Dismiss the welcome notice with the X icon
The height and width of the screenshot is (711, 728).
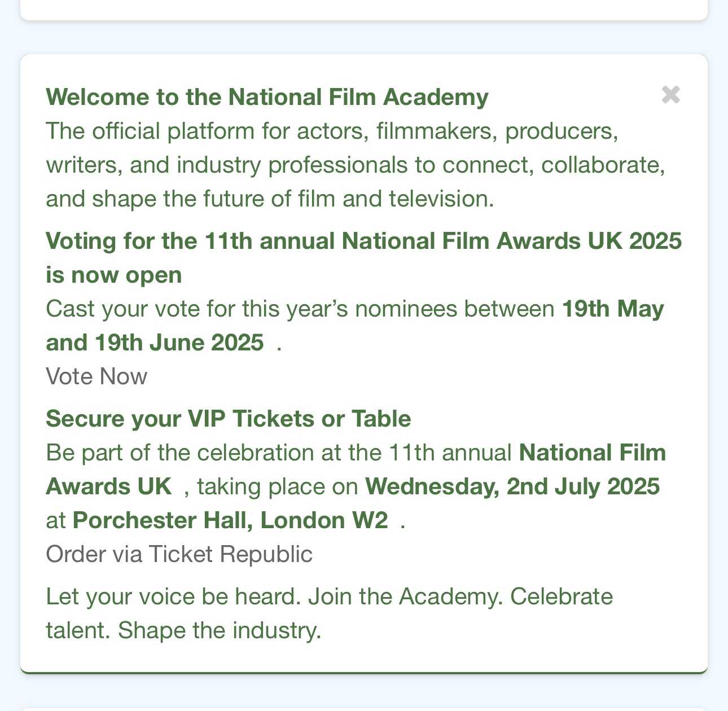(670, 95)
